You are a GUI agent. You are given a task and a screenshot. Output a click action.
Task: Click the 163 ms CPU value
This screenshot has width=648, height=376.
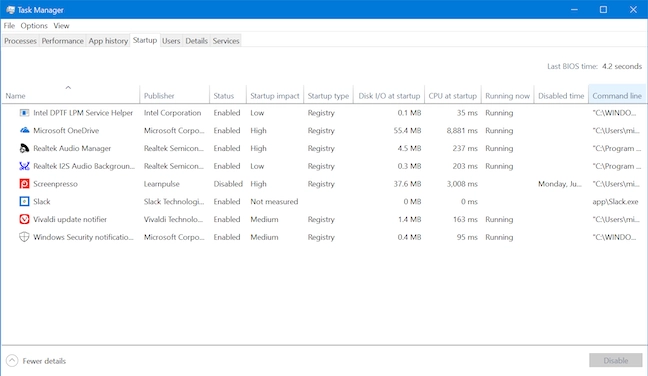pos(465,219)
